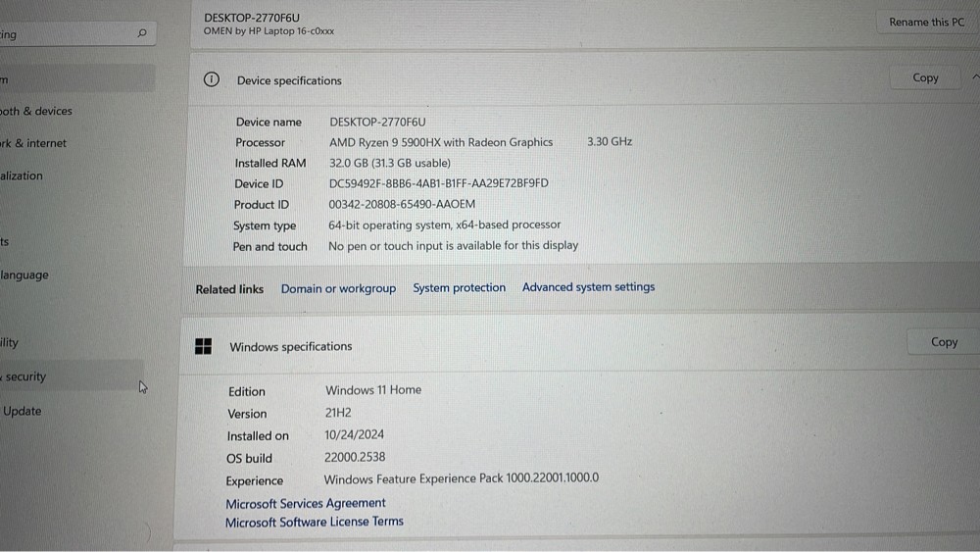Select the settings search field
This screenshot has height=552, width=980.
point(76,33)
